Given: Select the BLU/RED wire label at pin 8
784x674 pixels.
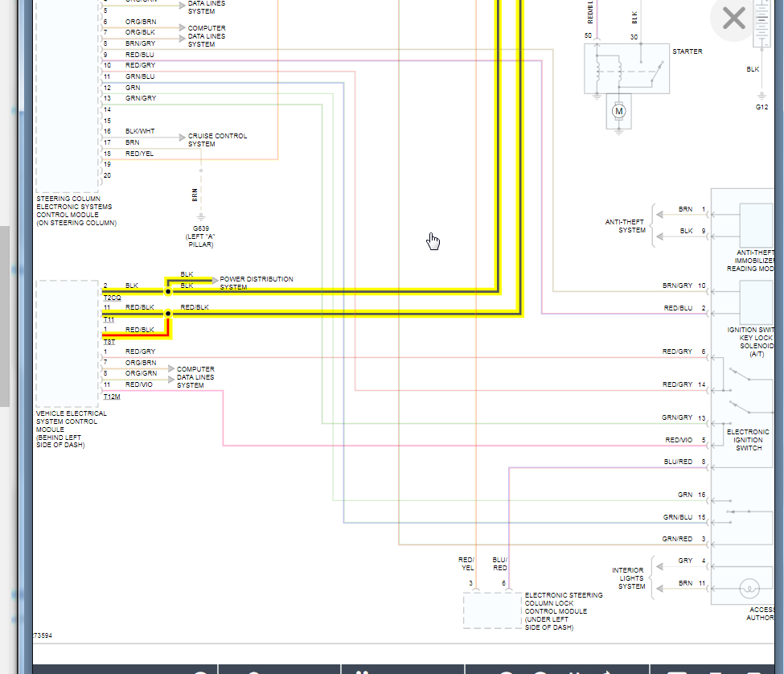Looking at the screenshot, I should point(678,462).
